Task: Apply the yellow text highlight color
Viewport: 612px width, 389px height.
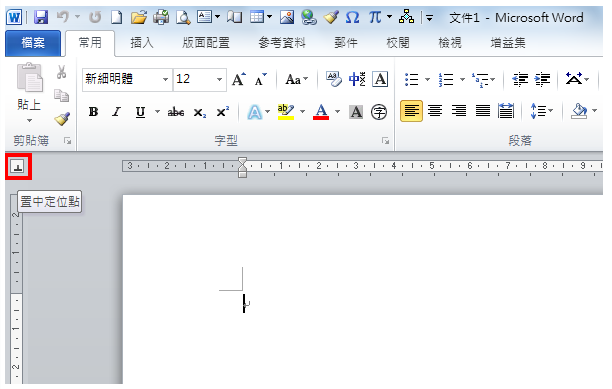Action: (x=286, y=112)
